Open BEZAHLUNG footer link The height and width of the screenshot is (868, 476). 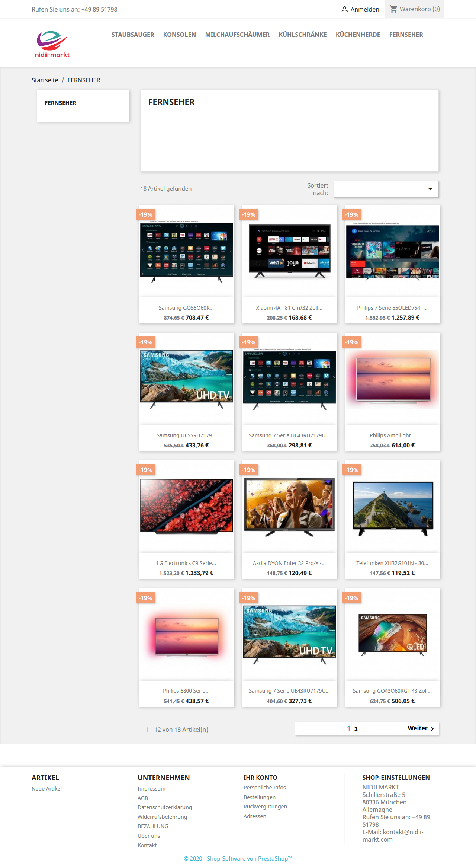[x=153, y=826]
